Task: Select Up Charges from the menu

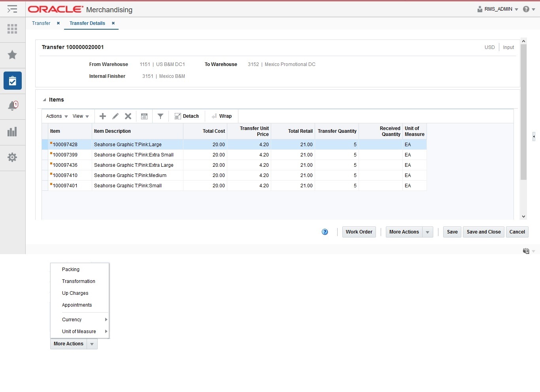Action: [x=75, y=293]
